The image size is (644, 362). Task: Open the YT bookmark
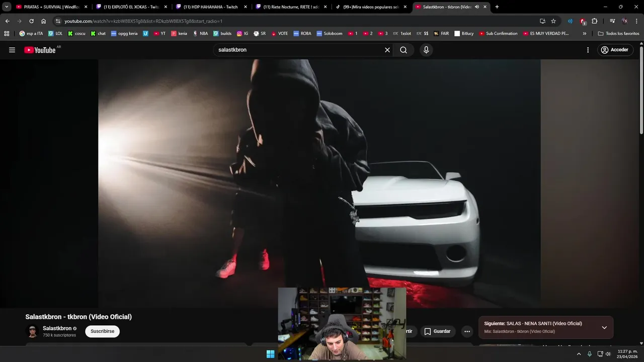(x=159, y=34)
